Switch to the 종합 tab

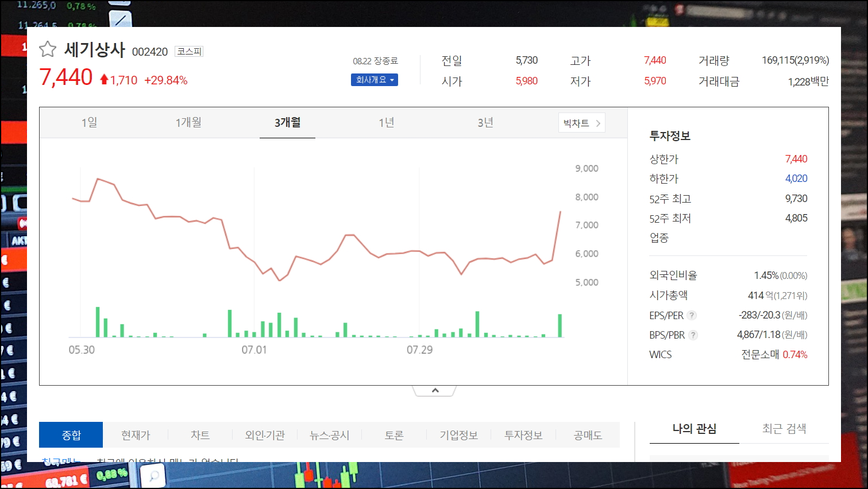click(71, 435)
